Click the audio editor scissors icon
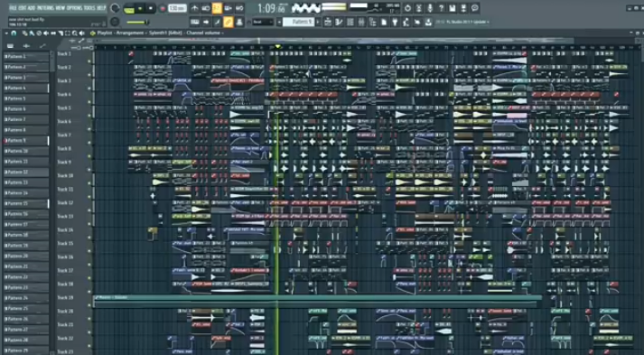 coord(418,8)
